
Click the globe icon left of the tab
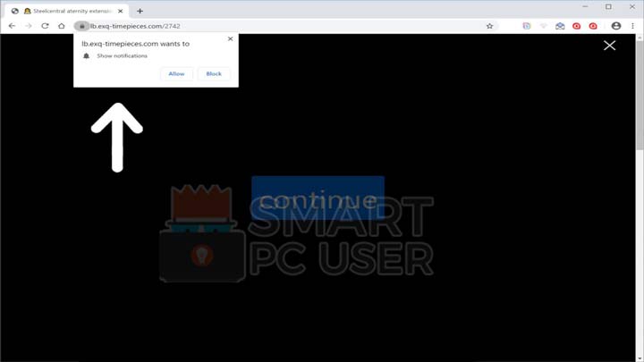pyautogui.click(x=15, y=11)
